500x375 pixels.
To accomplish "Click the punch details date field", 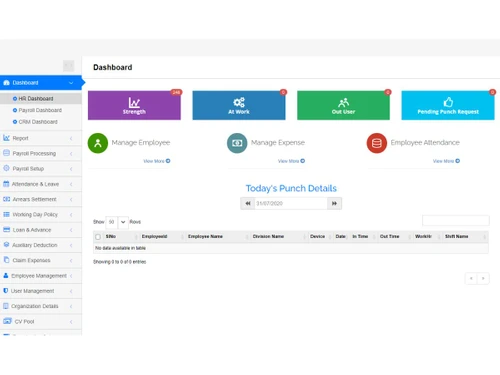I will point(291,203).
